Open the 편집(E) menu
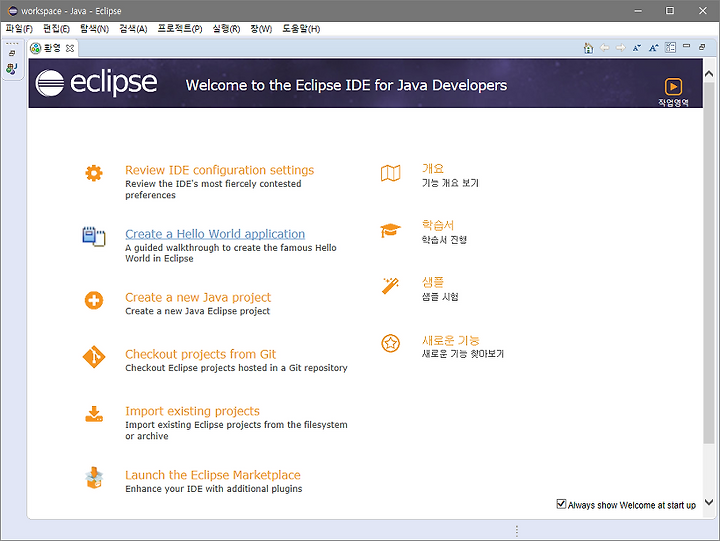The width and height of the screenshot is (720, 541). coord(56,29)
